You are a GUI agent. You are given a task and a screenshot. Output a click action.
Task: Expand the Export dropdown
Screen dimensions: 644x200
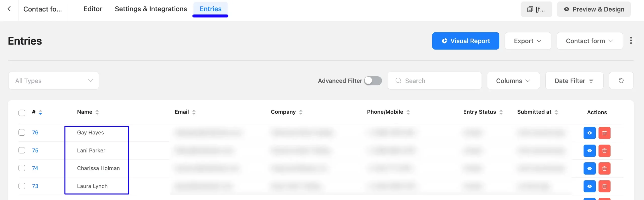tap(528, 41)
